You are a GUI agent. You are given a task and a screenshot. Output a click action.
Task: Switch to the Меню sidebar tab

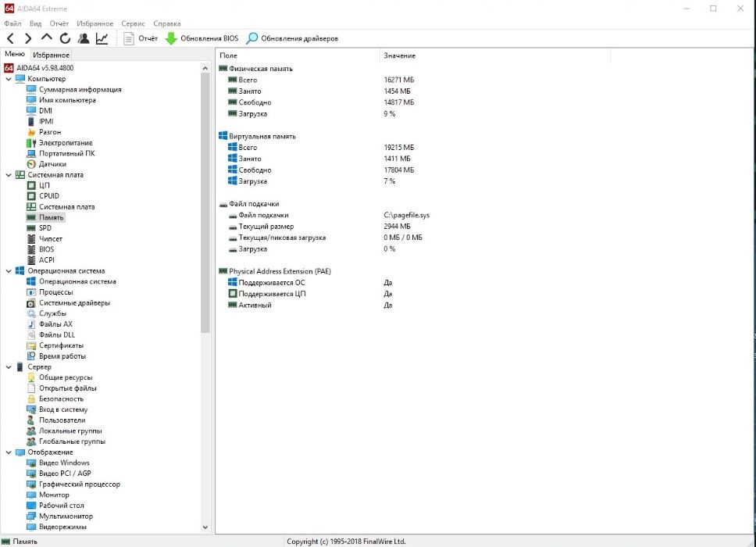15,54
